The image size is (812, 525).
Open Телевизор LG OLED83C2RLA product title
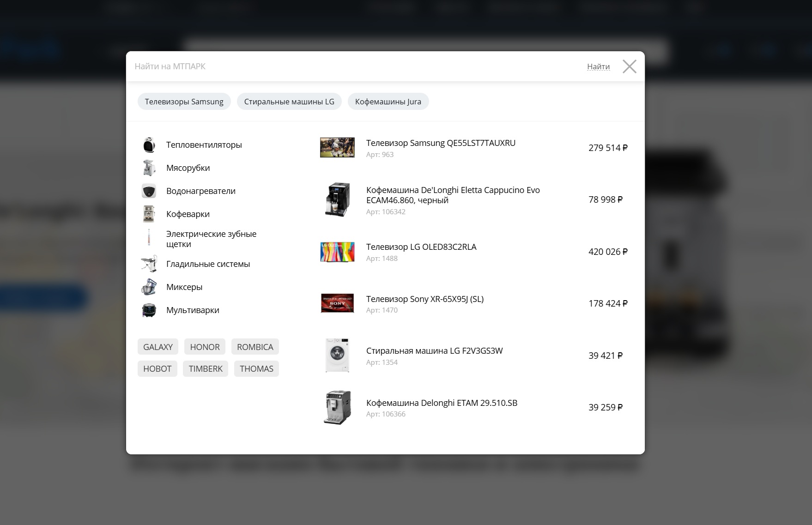(x=421, y=247)
